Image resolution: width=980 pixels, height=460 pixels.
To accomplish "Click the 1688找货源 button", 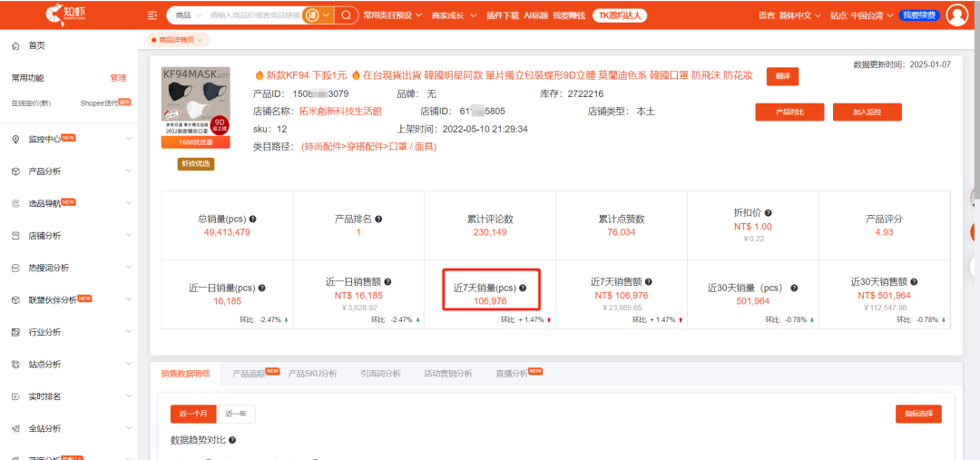I will tap(196, 142).
